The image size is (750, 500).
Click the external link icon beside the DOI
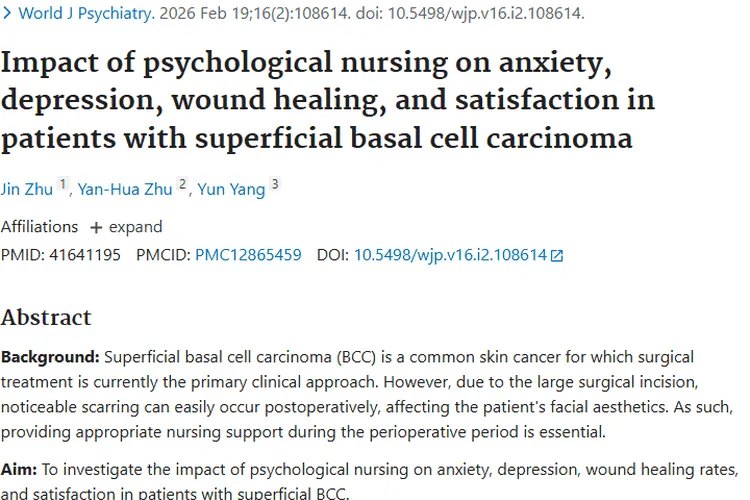(x=557, y=256)
